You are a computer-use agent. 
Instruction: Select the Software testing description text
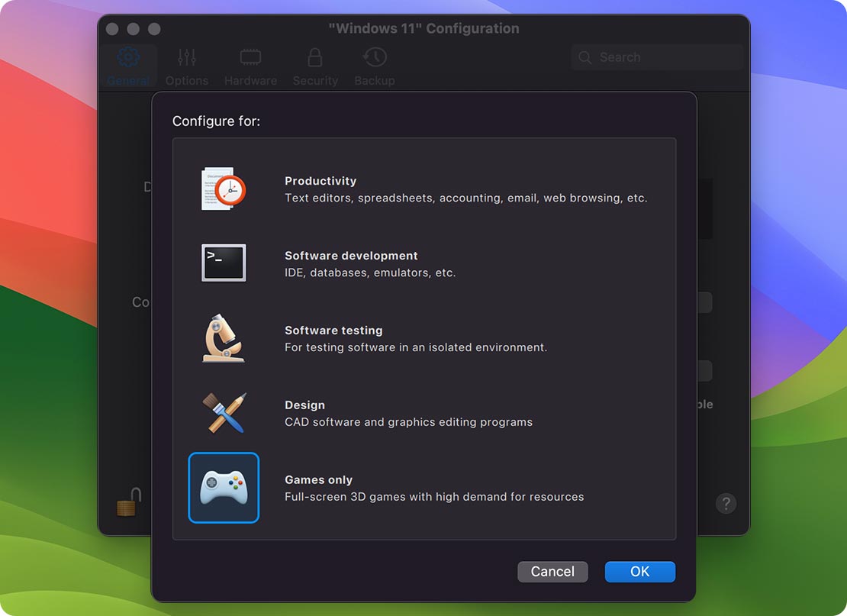[x=416, y=347]
